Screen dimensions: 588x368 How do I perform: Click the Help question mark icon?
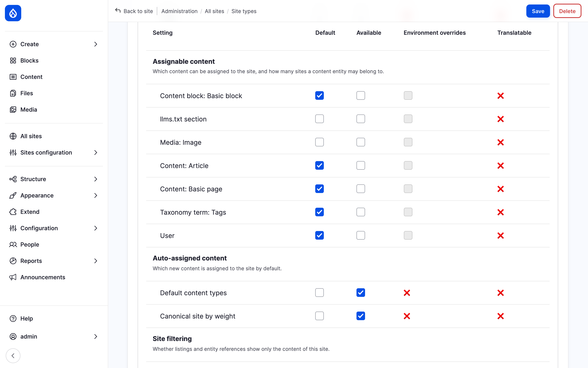13,318
